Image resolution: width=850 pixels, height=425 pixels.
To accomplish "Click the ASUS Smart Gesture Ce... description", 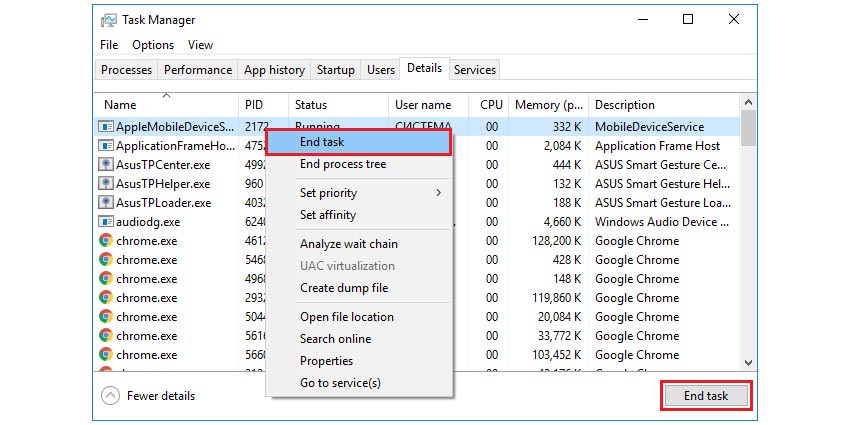I will 660,165.
